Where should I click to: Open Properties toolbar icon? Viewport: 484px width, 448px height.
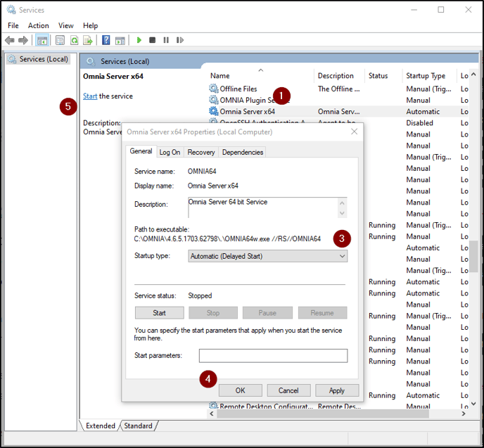coord(60,40)
